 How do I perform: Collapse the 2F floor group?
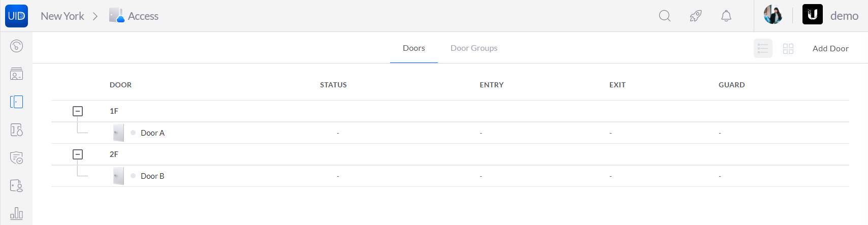point(78,154)
